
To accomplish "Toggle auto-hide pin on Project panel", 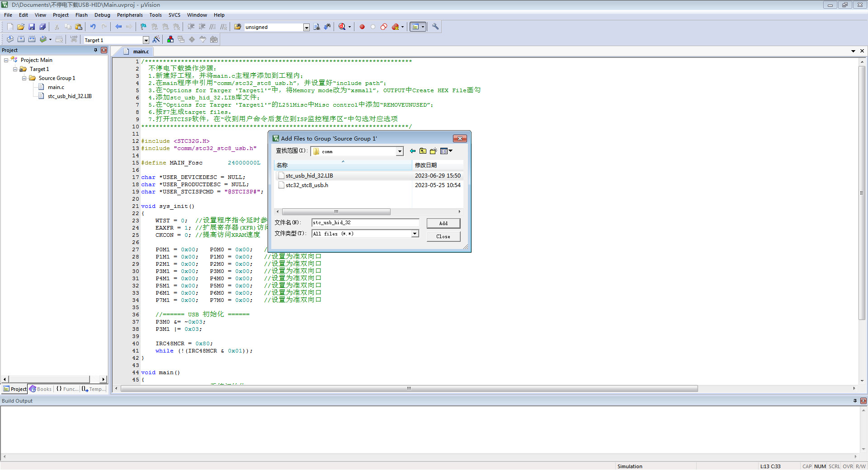I will (95, 50).
